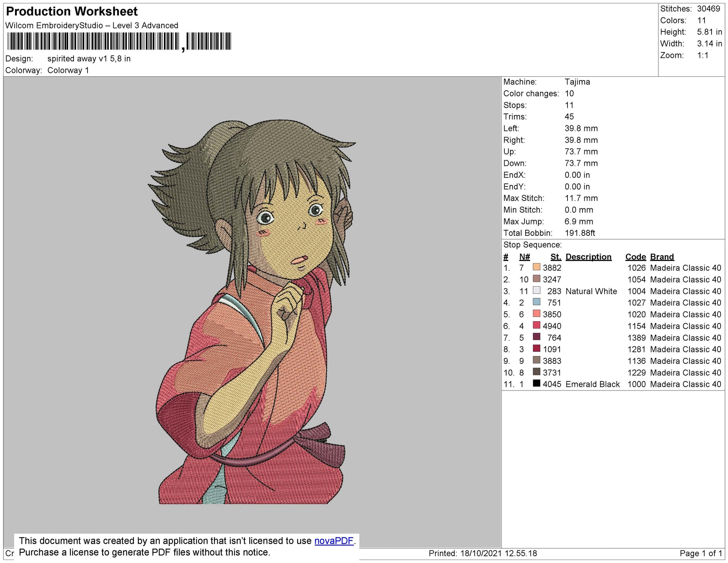Choose the Emerald Black 4045 swatch

[536, 383]
